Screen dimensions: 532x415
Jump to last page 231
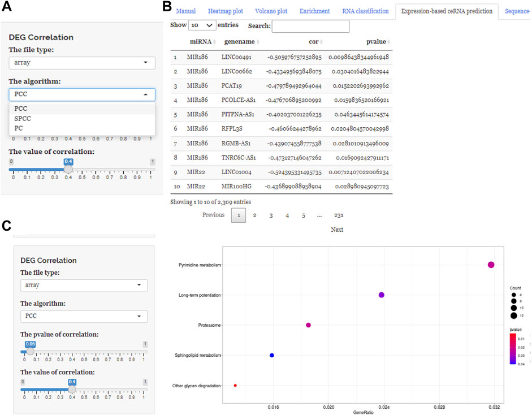coord(339,215)
